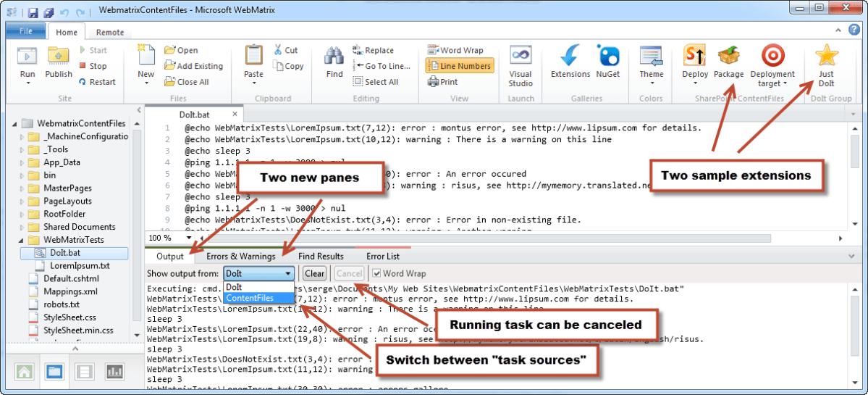This screenshot has height=395, width=868.
Task: Click the Paste clipboard icon
Action: [254, 56]
